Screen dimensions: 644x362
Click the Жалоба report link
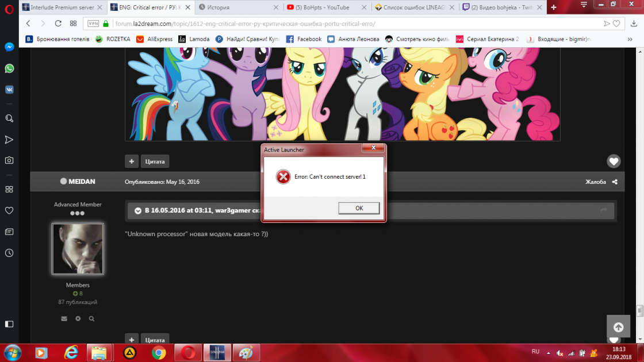595,182
